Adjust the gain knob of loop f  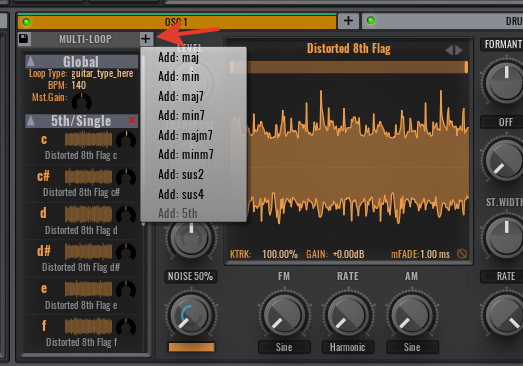(126, 327)
